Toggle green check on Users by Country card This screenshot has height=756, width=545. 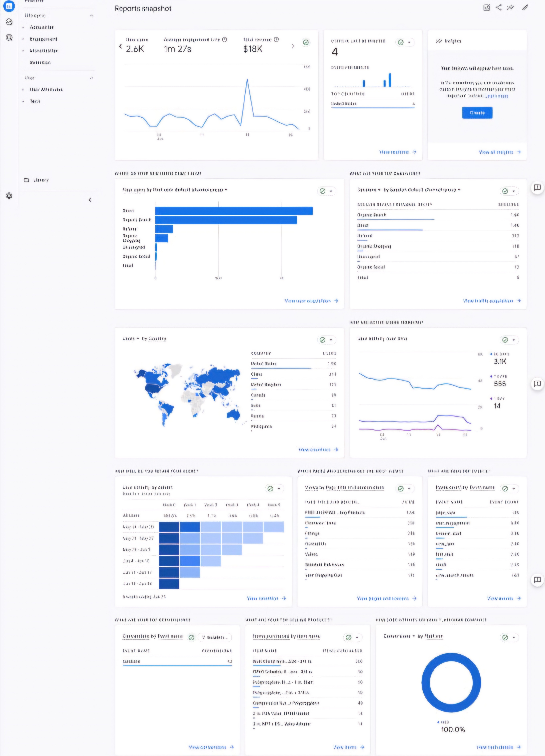[322, 340]
